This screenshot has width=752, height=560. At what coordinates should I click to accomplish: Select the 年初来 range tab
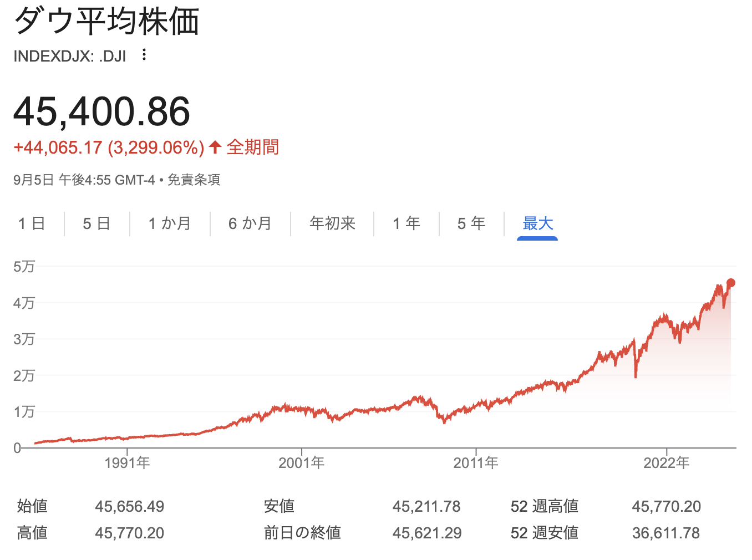[332, 223]
